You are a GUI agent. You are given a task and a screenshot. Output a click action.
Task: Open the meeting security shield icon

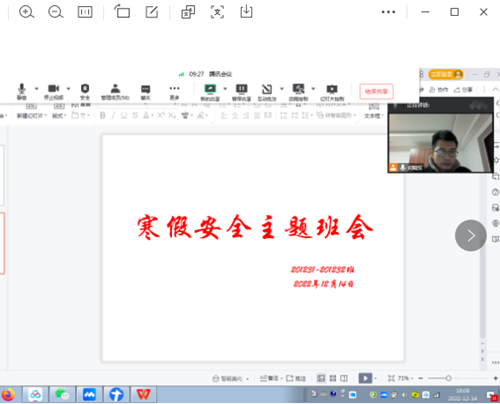click(x=85, y=91)
